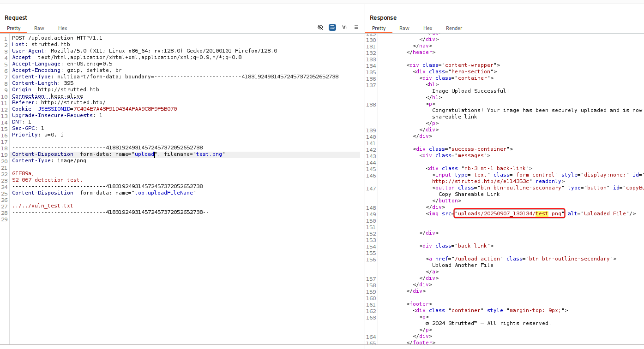This screenshot has width=644, height=349.
Task: Open the Response Render tab
Action: pyautogui.click(x=454, y=28)
